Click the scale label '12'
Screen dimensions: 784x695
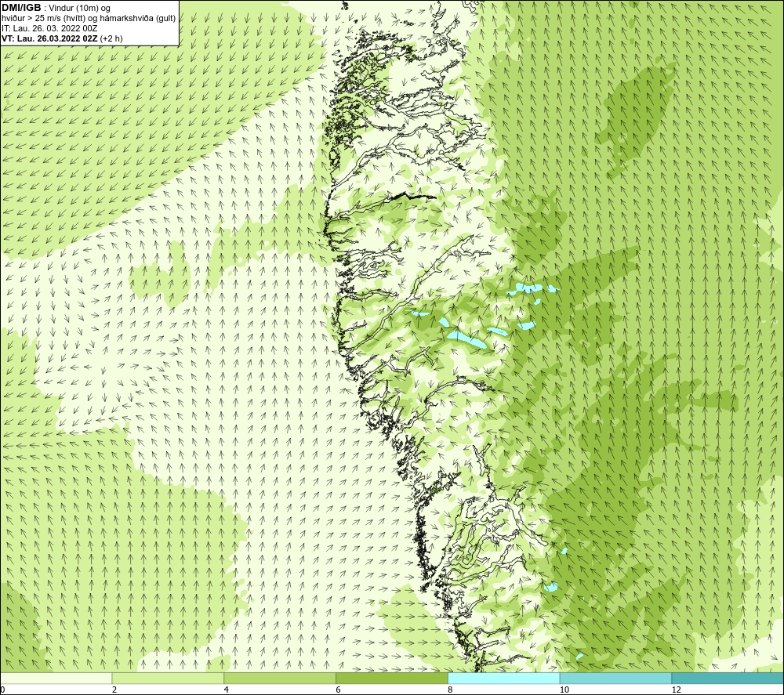pos(677,690)
